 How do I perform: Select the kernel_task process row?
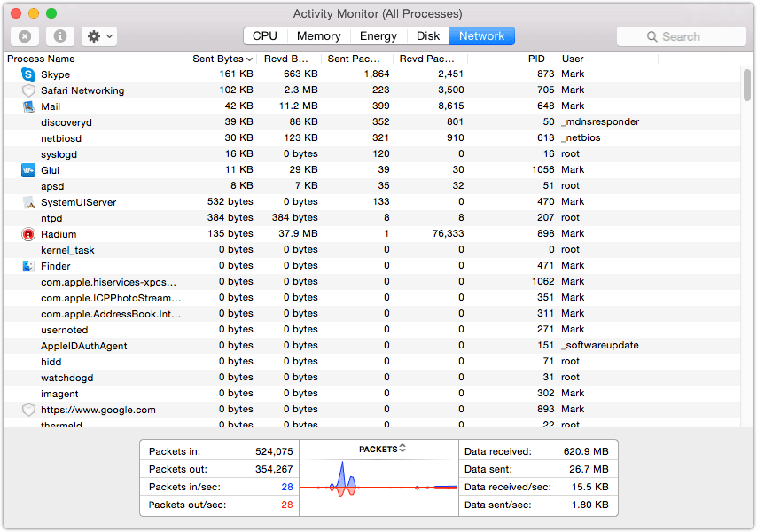371,249
